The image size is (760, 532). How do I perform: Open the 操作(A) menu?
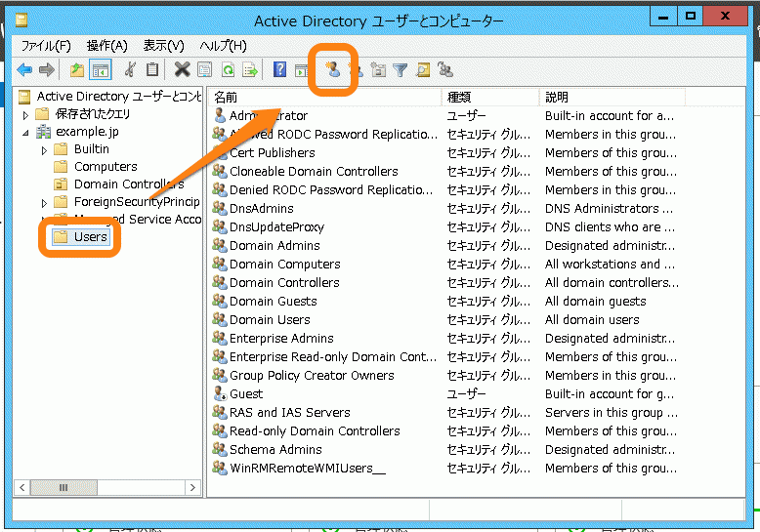(107, 46)
